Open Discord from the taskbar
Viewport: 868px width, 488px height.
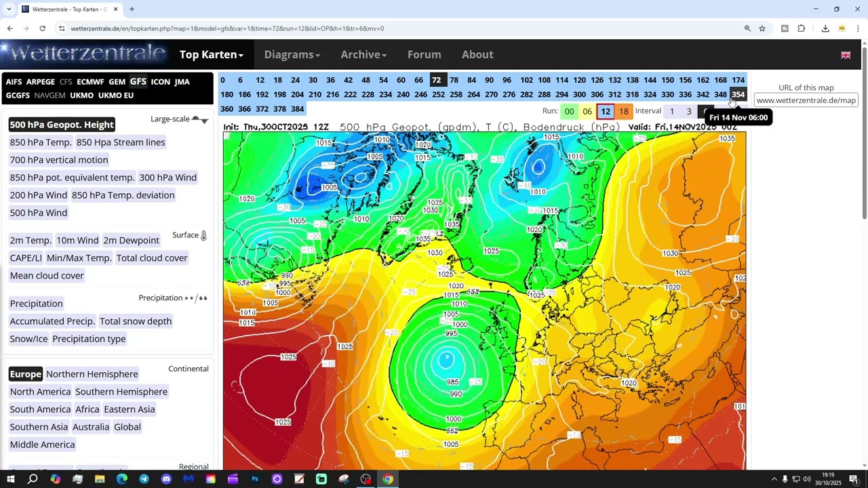pyautogui.click(x=166, y=479)
